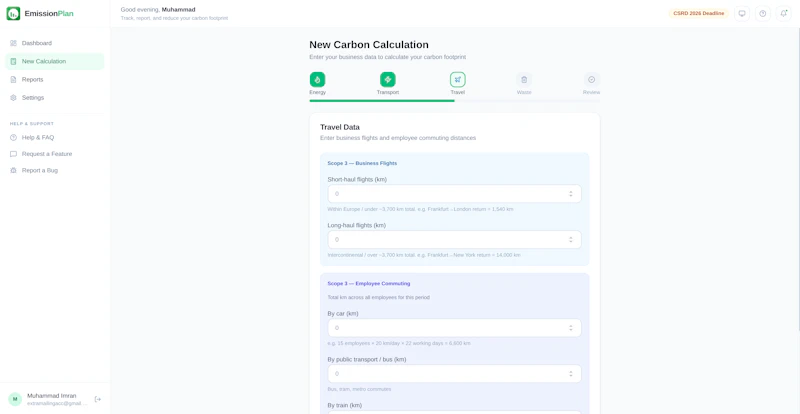Go to Settings in the sidebar
The image size is (800, 414).
tap(55, 98)
